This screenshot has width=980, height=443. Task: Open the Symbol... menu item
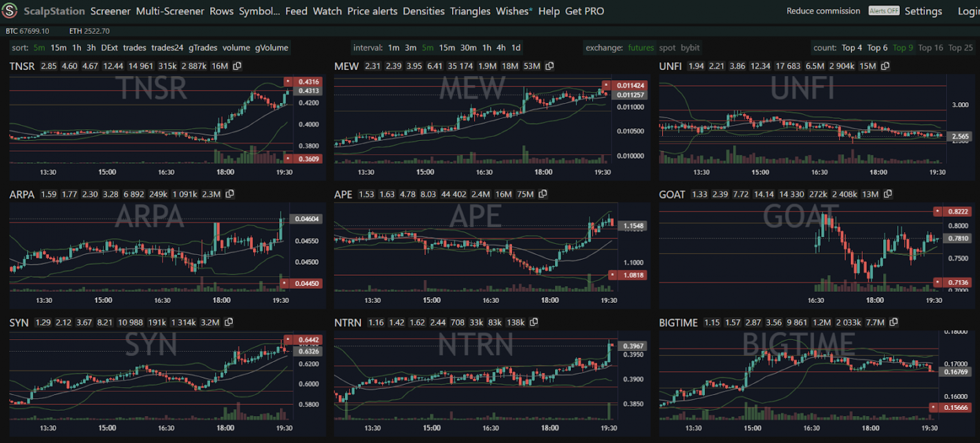(260, 11)
